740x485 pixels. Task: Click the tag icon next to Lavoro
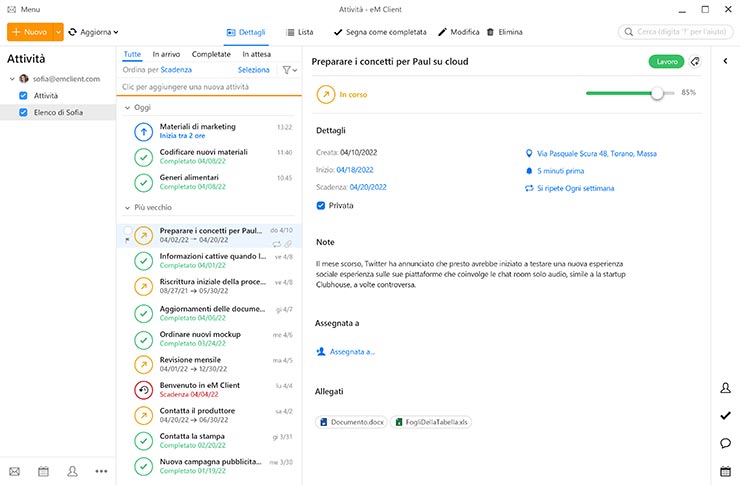coord(695,62)
